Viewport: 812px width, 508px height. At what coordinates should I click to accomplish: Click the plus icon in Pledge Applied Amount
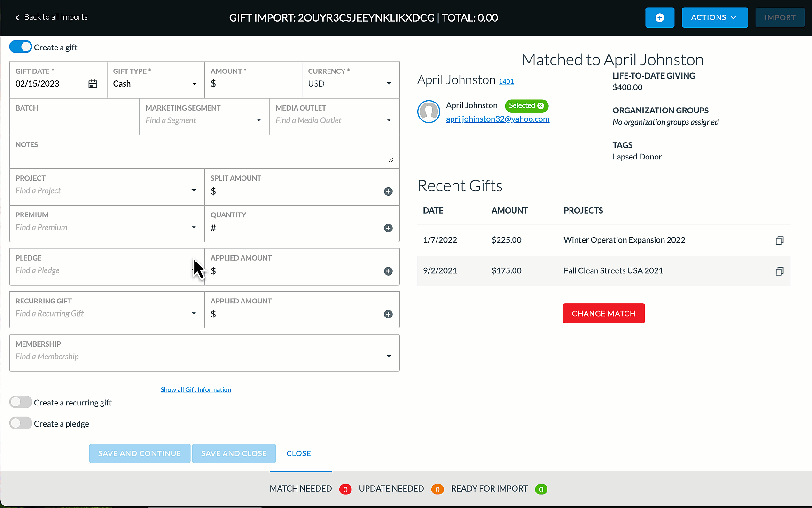point(388,271)
